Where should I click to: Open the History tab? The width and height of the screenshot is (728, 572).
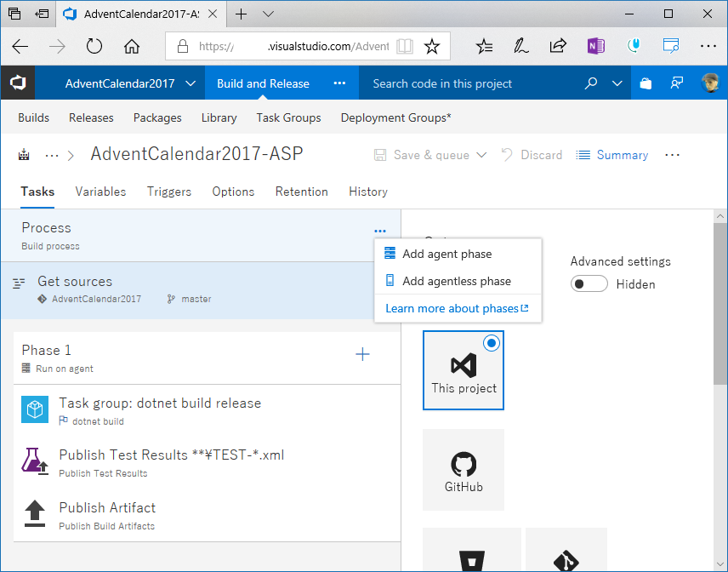tap(368, 192)
